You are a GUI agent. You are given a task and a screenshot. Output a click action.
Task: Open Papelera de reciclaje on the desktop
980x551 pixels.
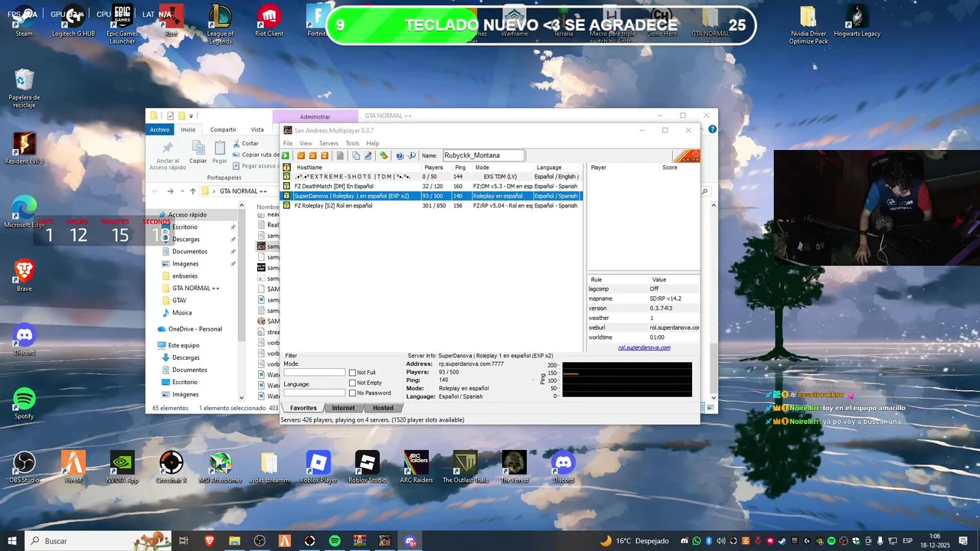coord(24,88)
